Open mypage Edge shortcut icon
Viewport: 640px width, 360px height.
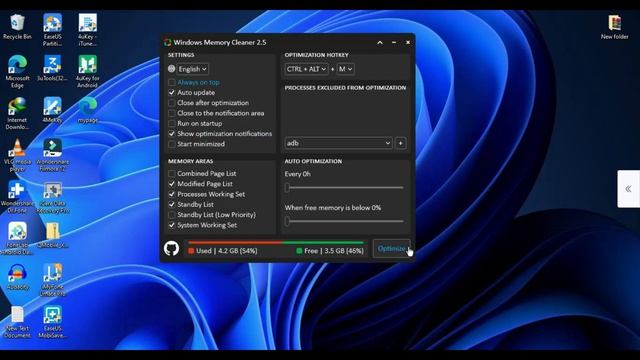[x=87, y=110]
